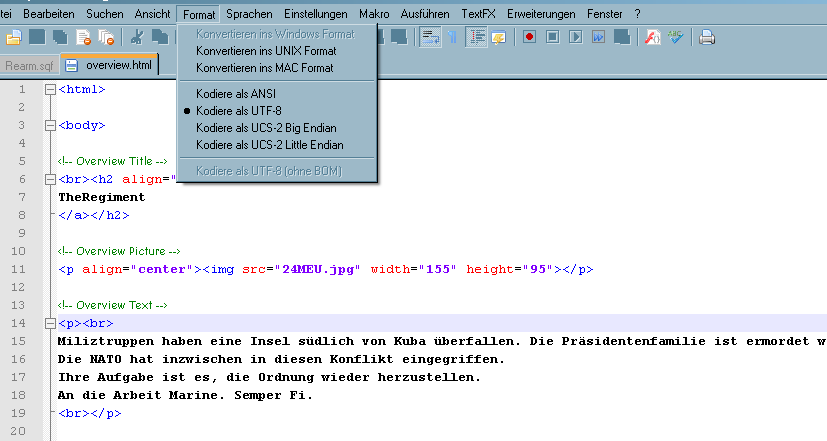
Task: Open the Sprachen menu
Action: 249,14
